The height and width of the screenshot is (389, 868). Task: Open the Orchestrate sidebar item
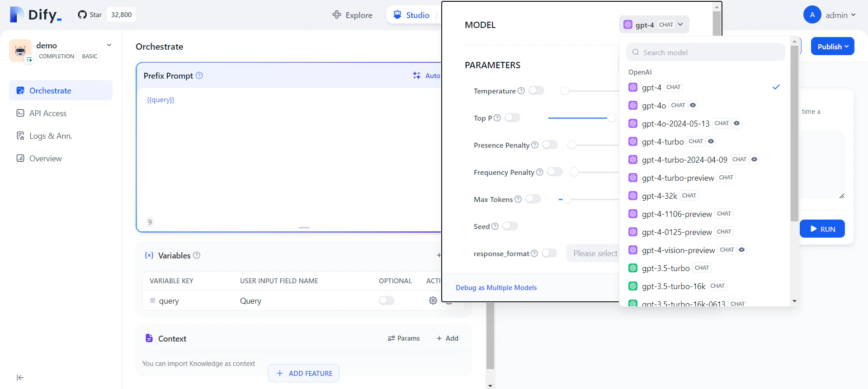pyautogui.click(x=61, y=90)
